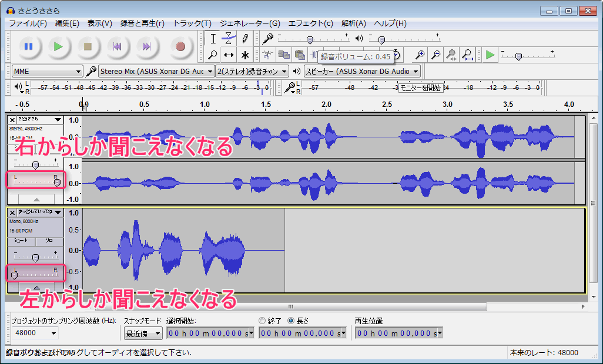The height and width of the screenshot is (364, 603).
Task: Collapse the stereo track with triangle button
Action: (36, 199)
